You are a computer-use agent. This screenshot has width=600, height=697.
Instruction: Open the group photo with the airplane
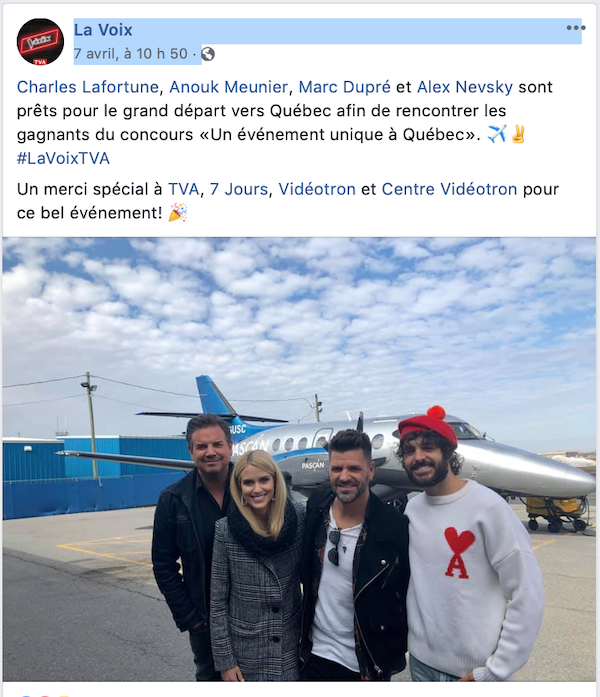tap(299, 459)
